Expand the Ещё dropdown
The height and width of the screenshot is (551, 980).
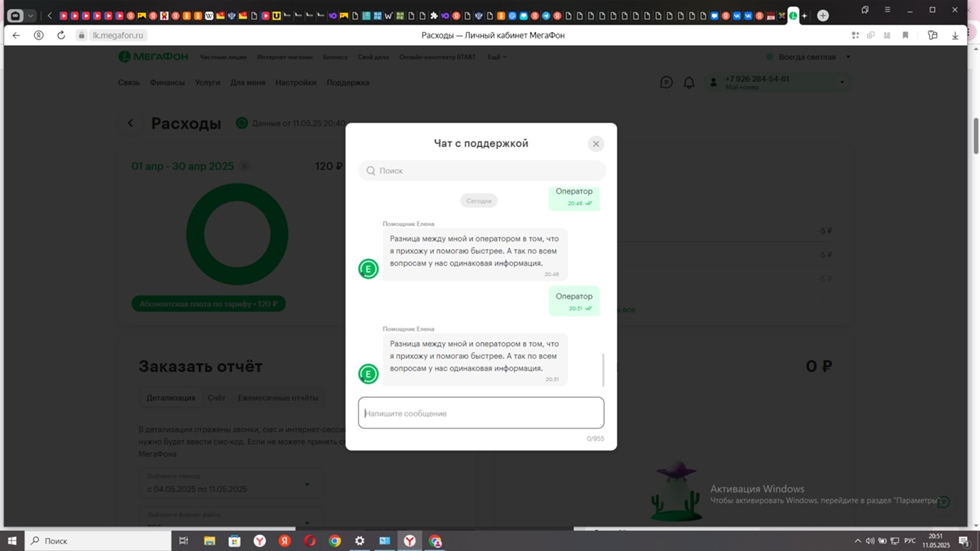(x=497, y=57)
